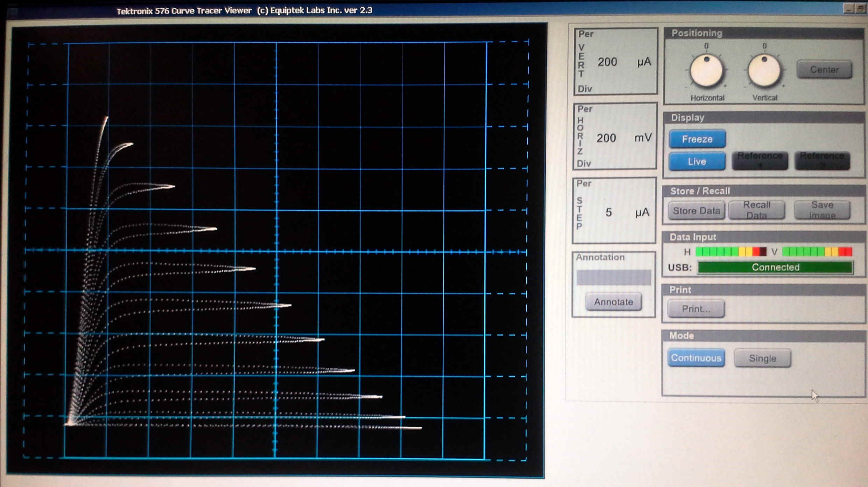Click the USB Connected status bar
Image resolution: width=868 pixels, height=487 pixels.
point(775,267)
